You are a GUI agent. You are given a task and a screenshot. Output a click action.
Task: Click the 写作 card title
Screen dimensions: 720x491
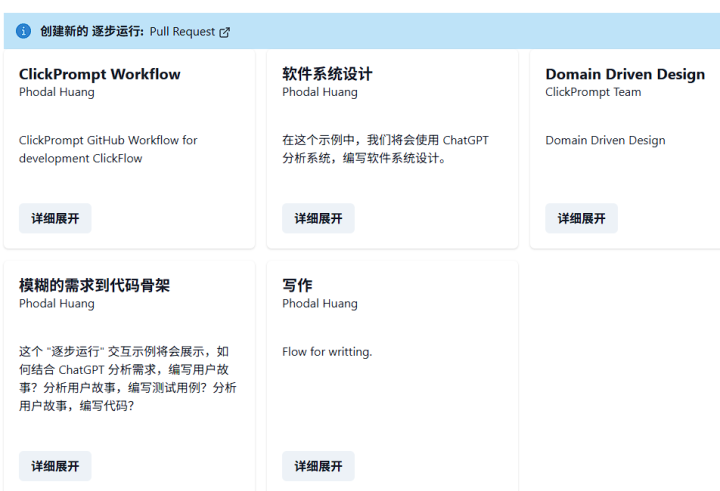tap(297, 285)
